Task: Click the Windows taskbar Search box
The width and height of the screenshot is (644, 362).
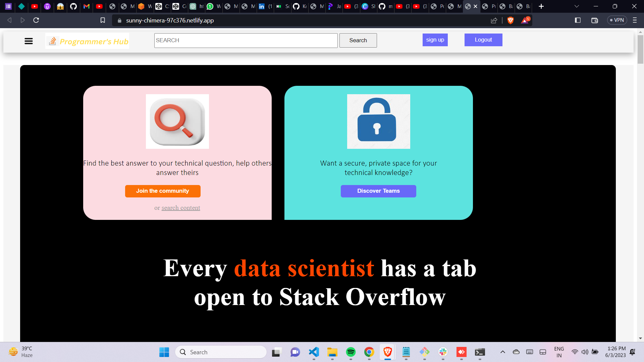Action: pyautogui.click(x=221, y=352)
